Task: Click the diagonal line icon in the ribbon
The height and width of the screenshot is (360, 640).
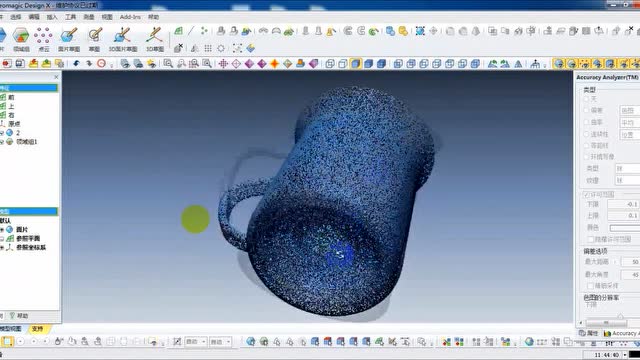Action: pos(191,31)
